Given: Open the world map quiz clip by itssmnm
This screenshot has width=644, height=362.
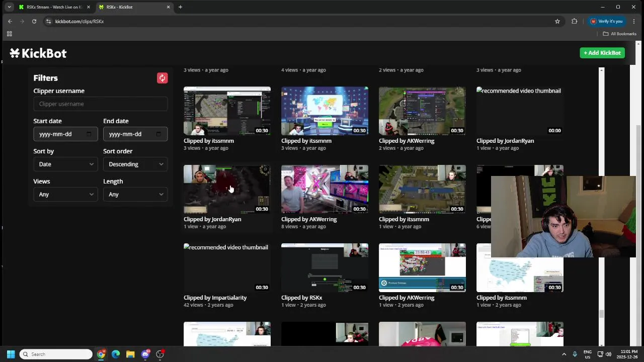Looking at the screenshot, I should [x=325, y=111].
